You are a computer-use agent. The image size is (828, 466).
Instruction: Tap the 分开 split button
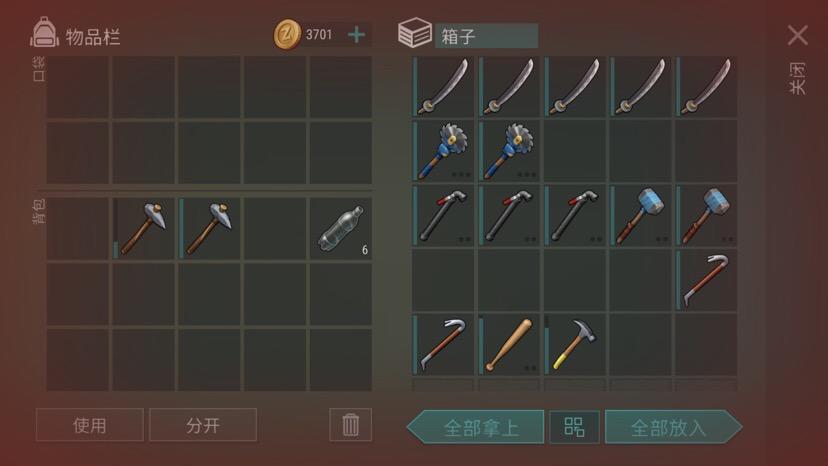(x=203, y=425)
